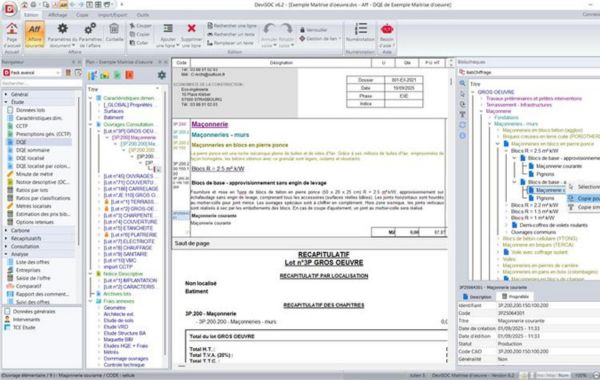600x380 pixels.
Task: Click the magnifier icon in Bibliothèques panel
Action: [x=462, y=83]
